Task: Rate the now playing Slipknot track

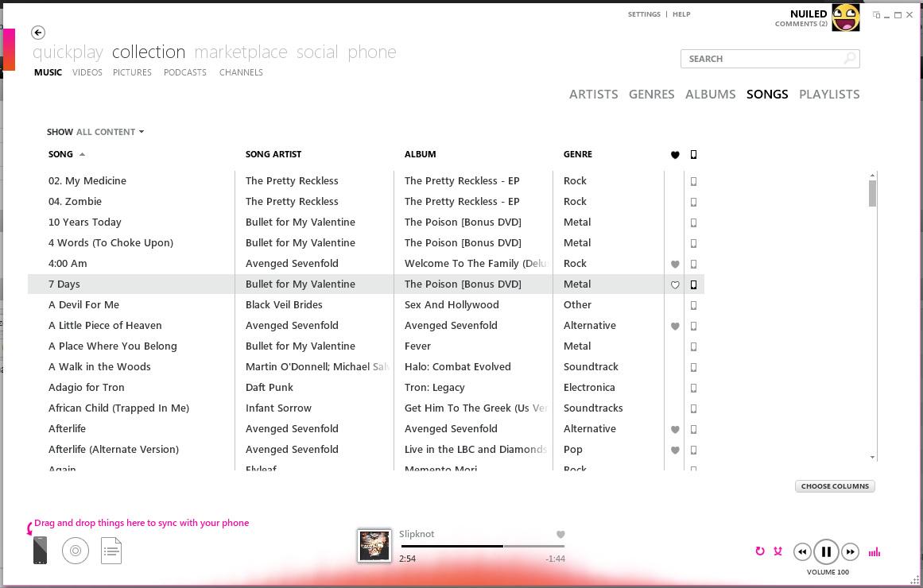Action: pyautogui.click(x=560, y=535)
